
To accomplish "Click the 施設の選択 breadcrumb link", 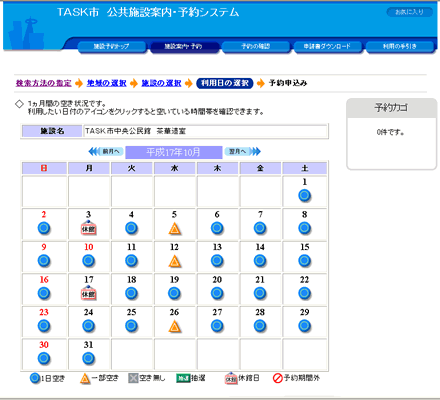I will click(x=161, y=83).
